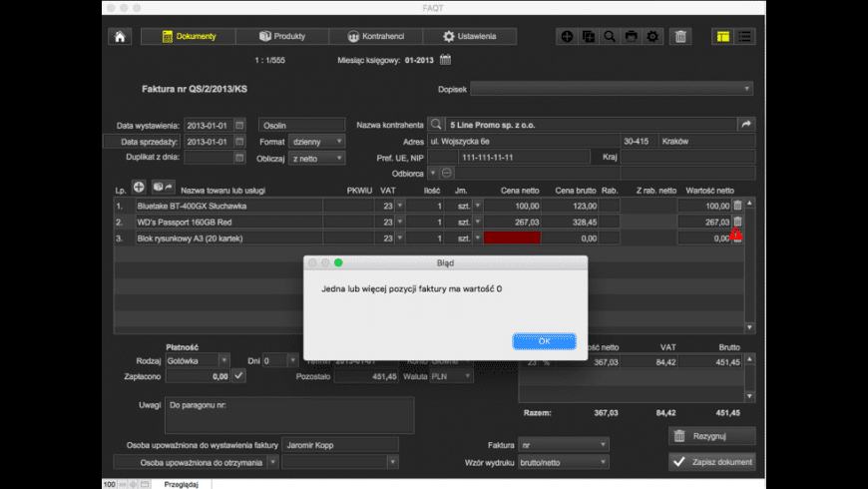
Task: Expand the Format dzienny dropdown
Action: (317, 142)
